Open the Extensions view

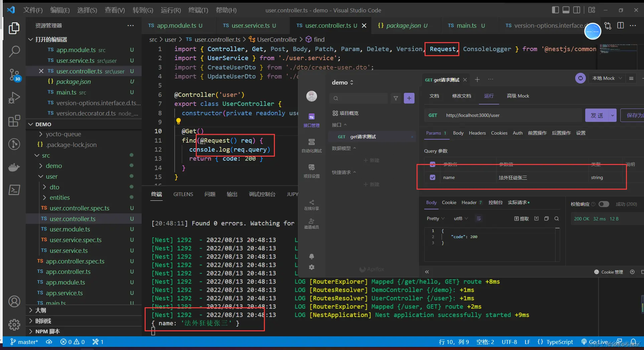(14, 121)
